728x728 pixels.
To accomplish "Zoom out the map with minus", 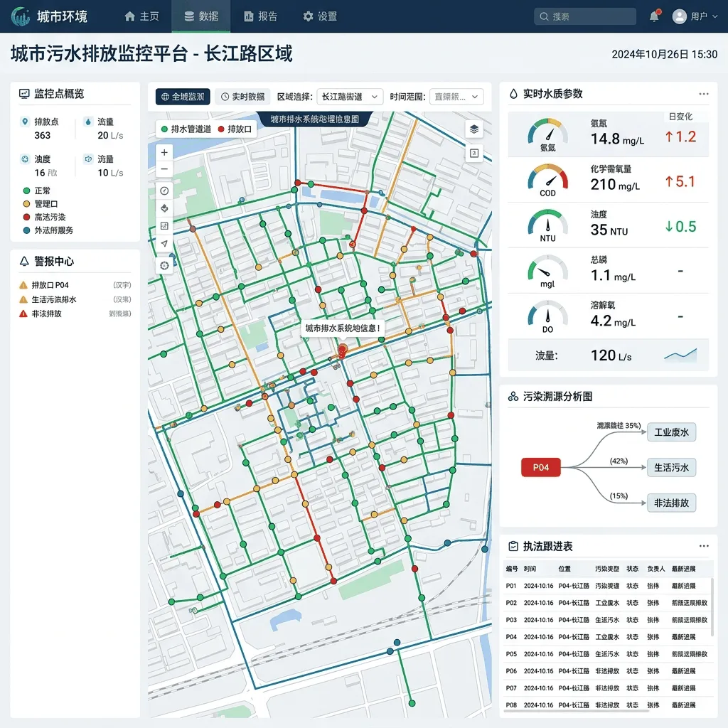I will [164, 169].
